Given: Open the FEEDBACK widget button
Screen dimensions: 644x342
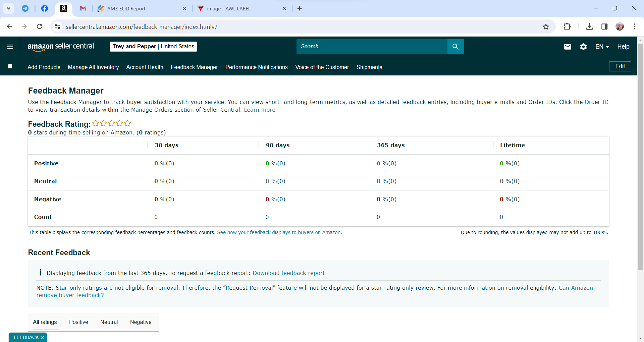Looking at the screenshot, I should point(26,337).
